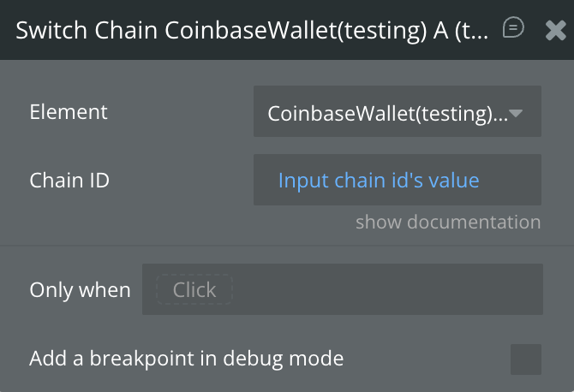Click the "Only when" label

[80, 290]
